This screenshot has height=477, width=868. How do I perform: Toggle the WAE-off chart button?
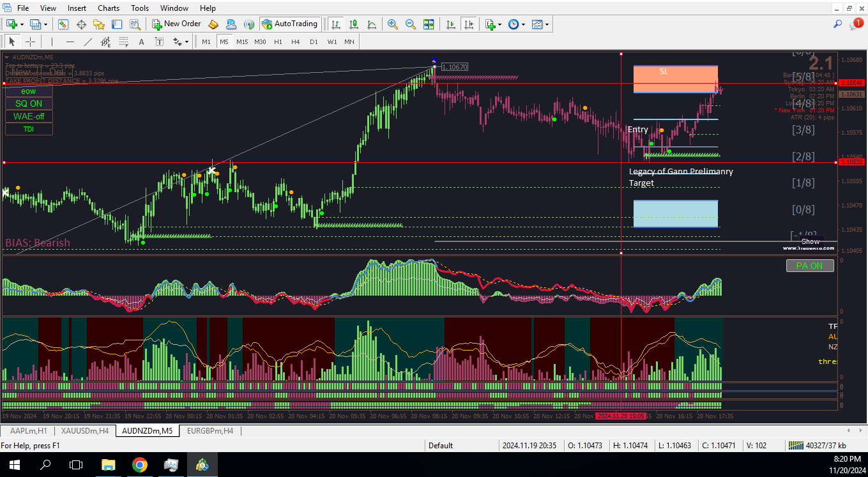pos(29,116)
